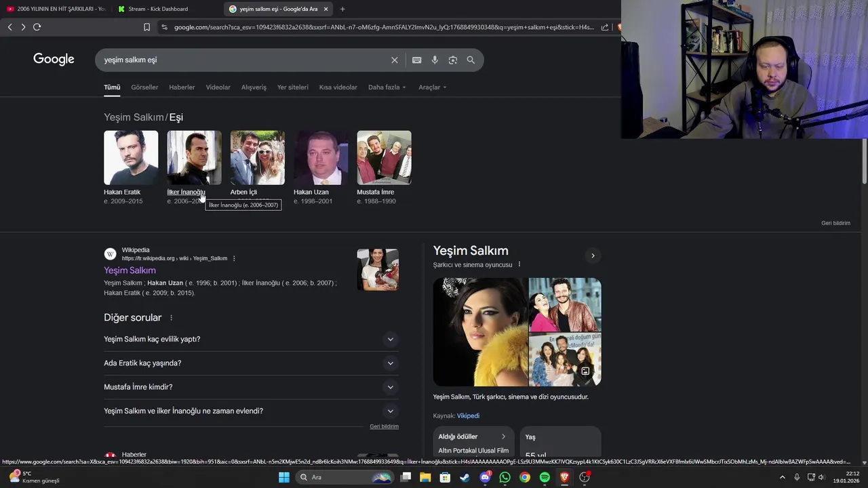Switch to Haberler tab

pos(182,87)
